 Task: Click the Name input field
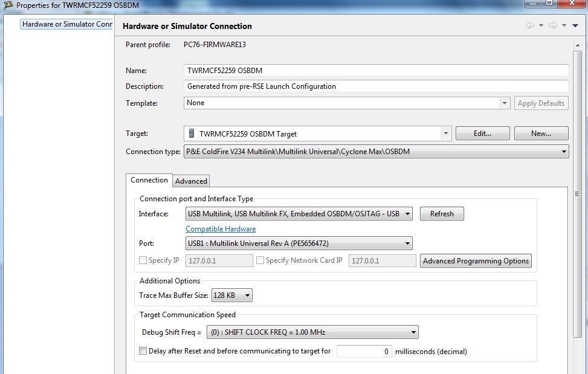coord(376,71)
